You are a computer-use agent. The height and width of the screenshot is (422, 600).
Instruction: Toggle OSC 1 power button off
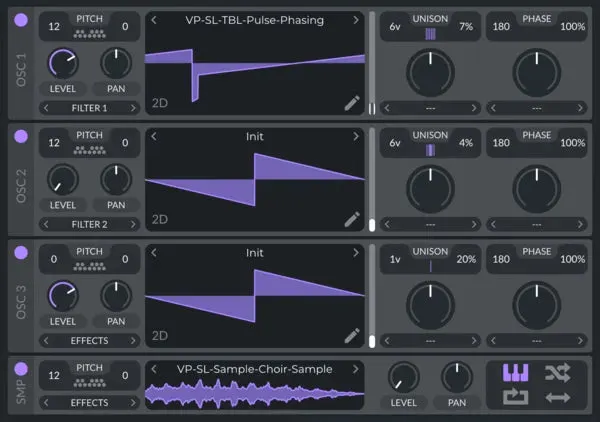[x=21, y=20]
